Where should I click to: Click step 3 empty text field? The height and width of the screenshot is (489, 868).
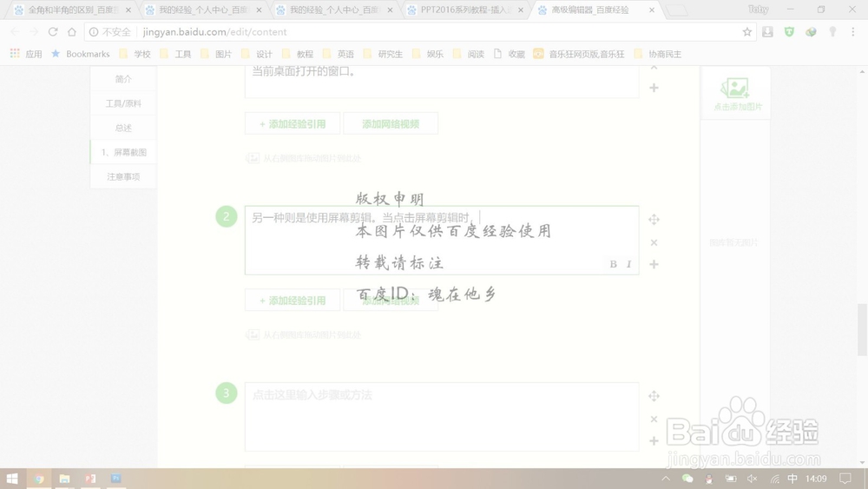point(442,416)
